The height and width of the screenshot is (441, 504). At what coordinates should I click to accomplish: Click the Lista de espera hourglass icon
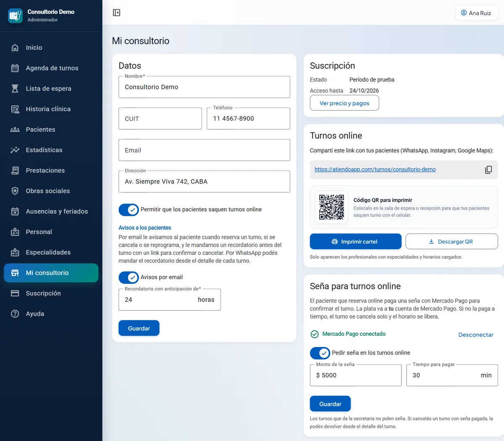[x=15, y=89]
